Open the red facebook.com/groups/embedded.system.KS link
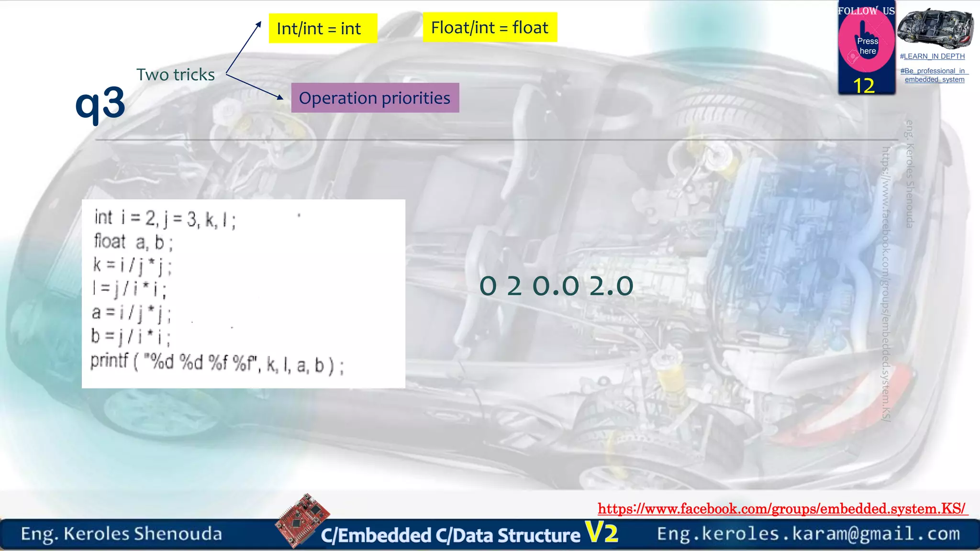This screenshot has width=980, height=551. click(x=783, y=508)
